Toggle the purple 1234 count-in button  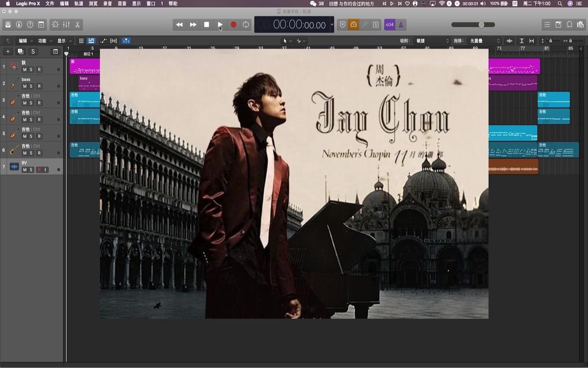pos(389,25)
